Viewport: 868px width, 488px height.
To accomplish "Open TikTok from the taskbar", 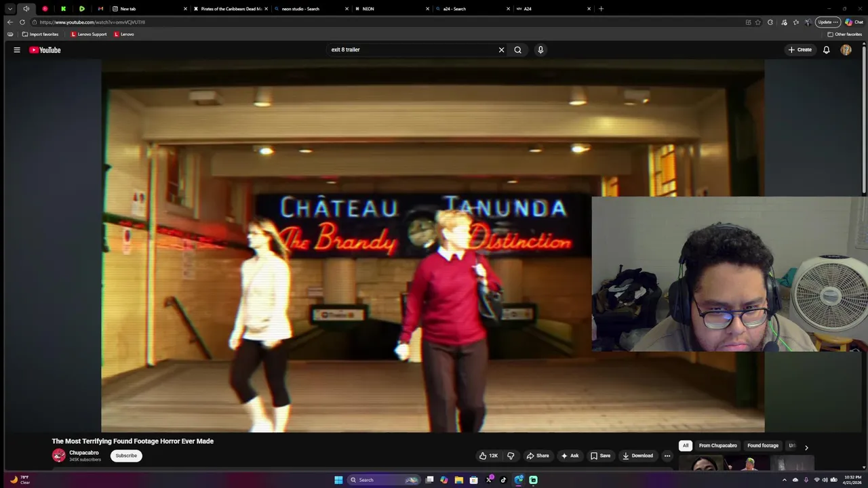I will tap(503, 480).
